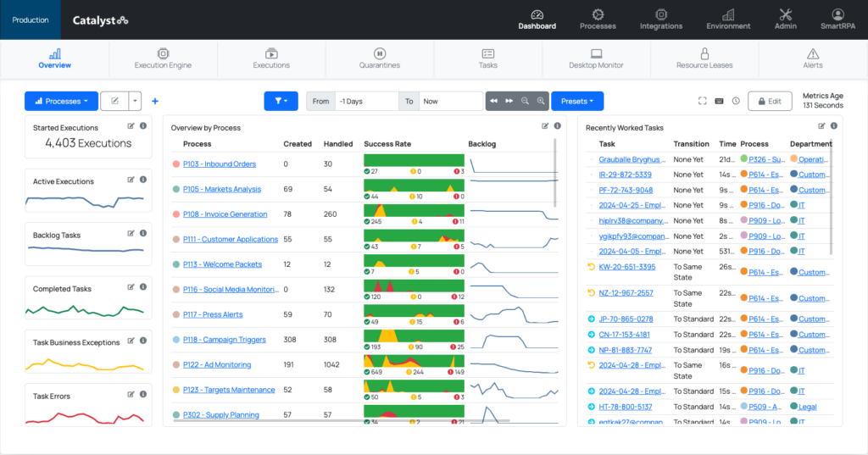Open Resource Leases from the navigation
Image resolution: width=868 pixels, height=455 pixels.
(704, 58)
